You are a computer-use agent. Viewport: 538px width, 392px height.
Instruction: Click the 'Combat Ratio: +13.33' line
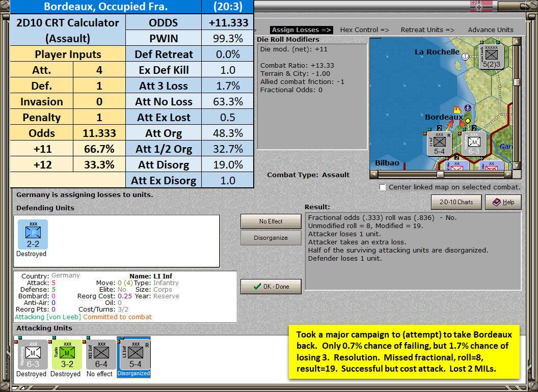(297, 65)
